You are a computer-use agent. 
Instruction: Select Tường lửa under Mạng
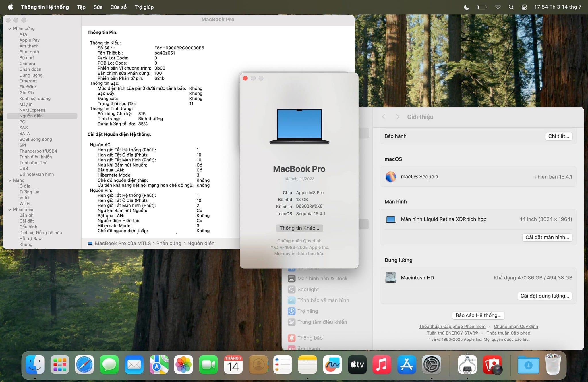tap(29, 192)
